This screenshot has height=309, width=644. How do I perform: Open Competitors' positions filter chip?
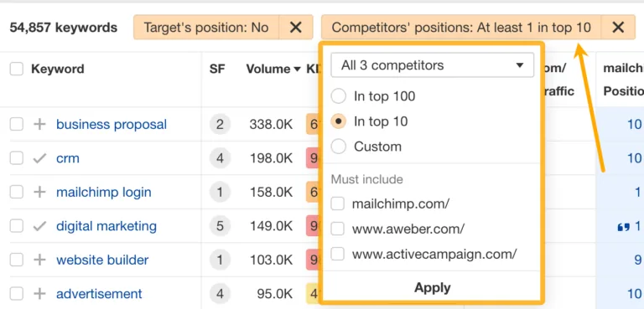[x=461, y=28]
